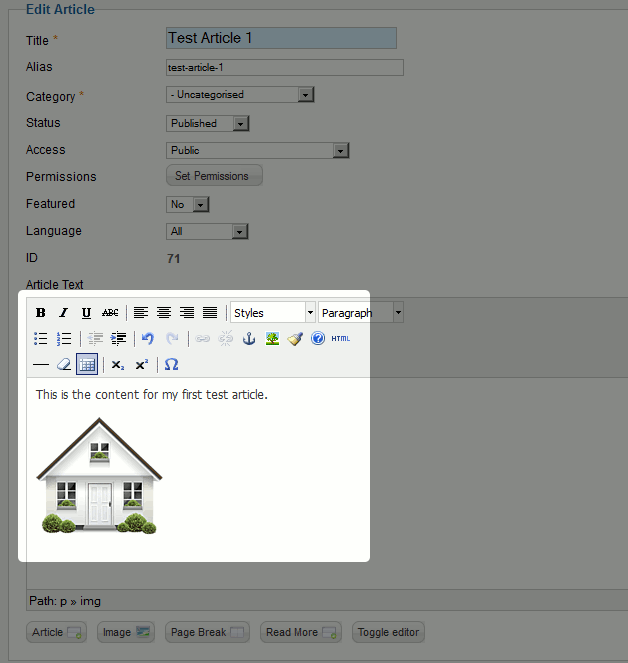This screenshot has height=663, width=628.
Task: Insert a Read More break
Action: click(301, 632)
